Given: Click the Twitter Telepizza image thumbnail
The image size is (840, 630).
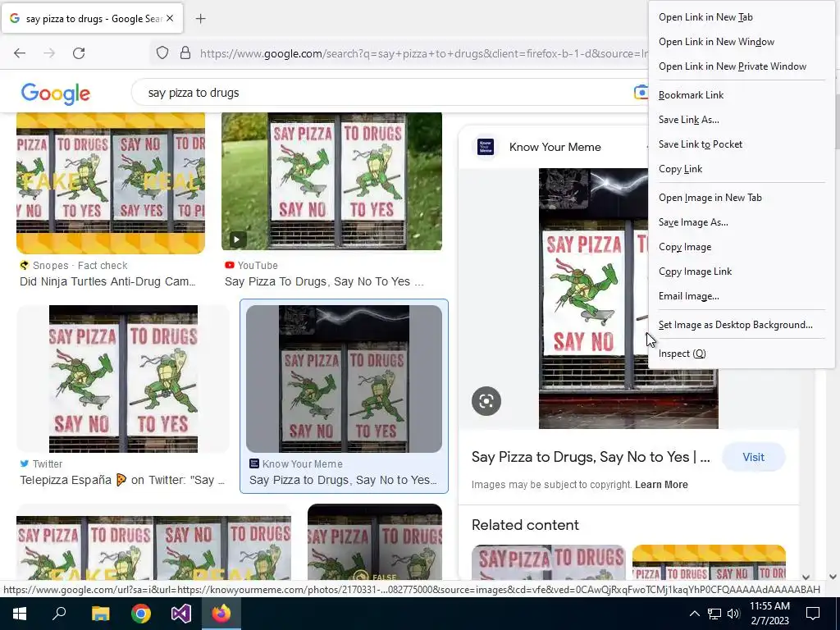Looking at the screenshot, I should (x=123, y=379).
